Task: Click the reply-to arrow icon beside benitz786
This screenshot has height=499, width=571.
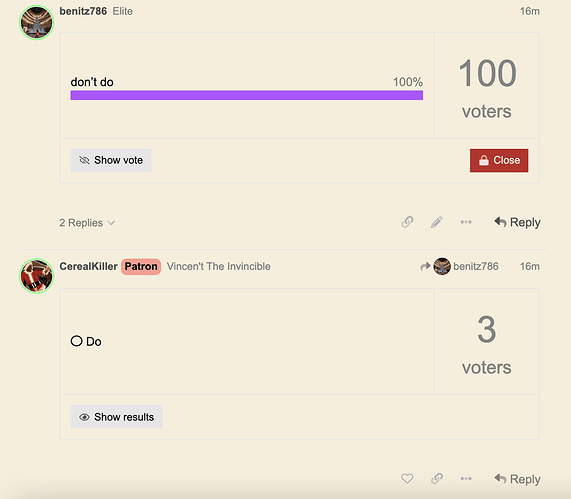Action: [425, 267]
